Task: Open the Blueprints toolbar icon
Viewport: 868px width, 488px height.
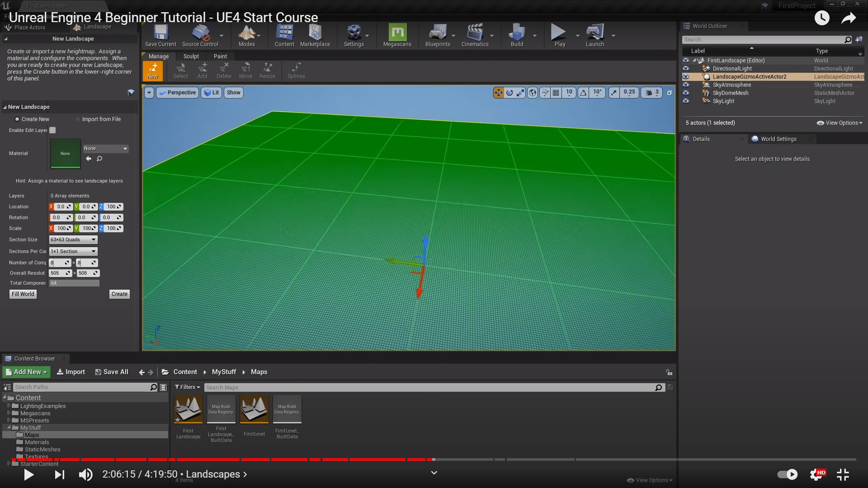Action: point(437,35)
